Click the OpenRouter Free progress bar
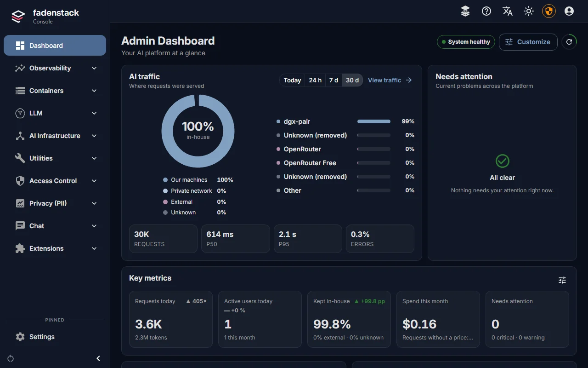 click(374, 163)
